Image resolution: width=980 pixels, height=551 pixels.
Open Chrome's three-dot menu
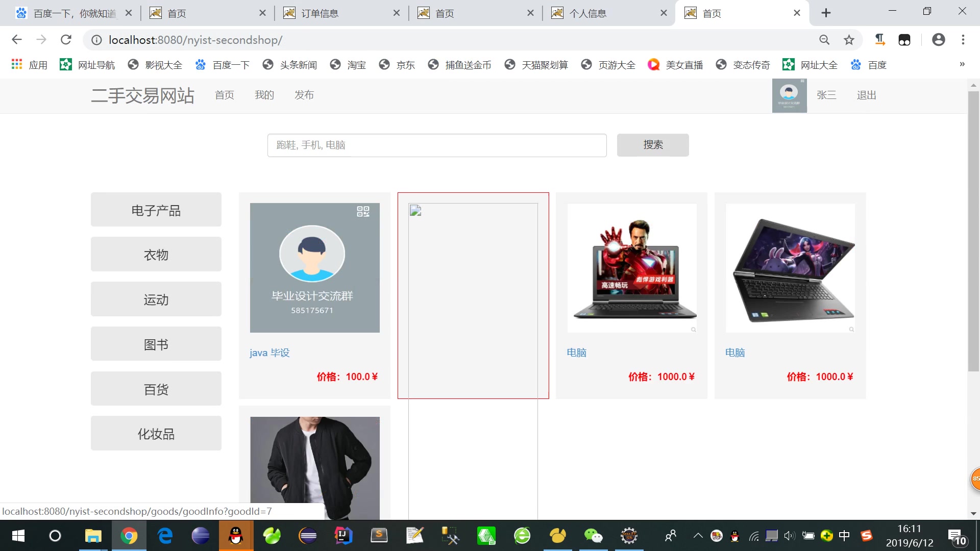point(963,40)
